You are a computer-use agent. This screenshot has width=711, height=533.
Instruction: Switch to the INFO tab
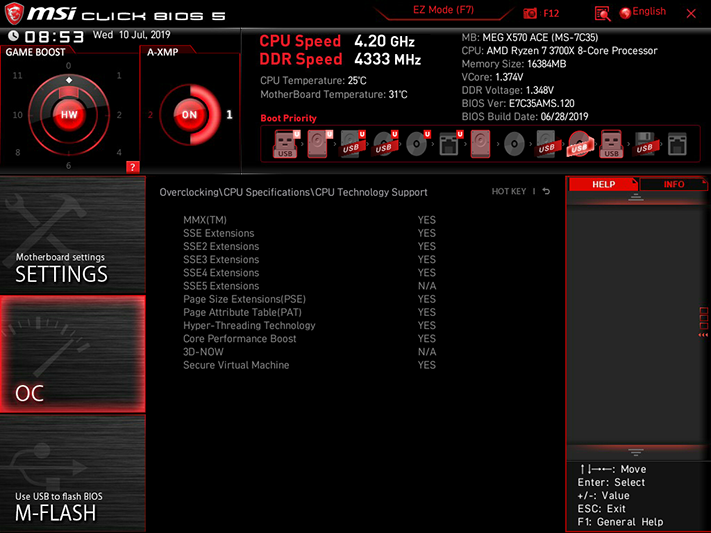point(673,184)
